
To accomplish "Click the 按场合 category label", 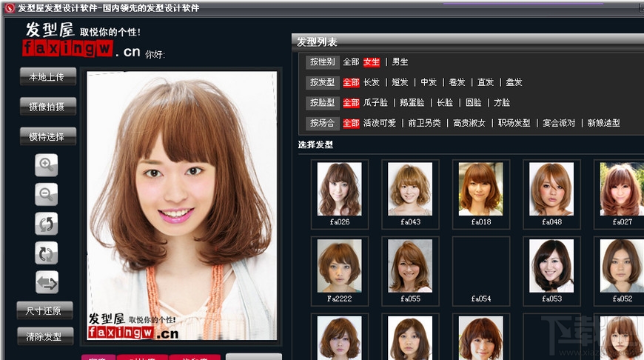I will coord(323,123).
